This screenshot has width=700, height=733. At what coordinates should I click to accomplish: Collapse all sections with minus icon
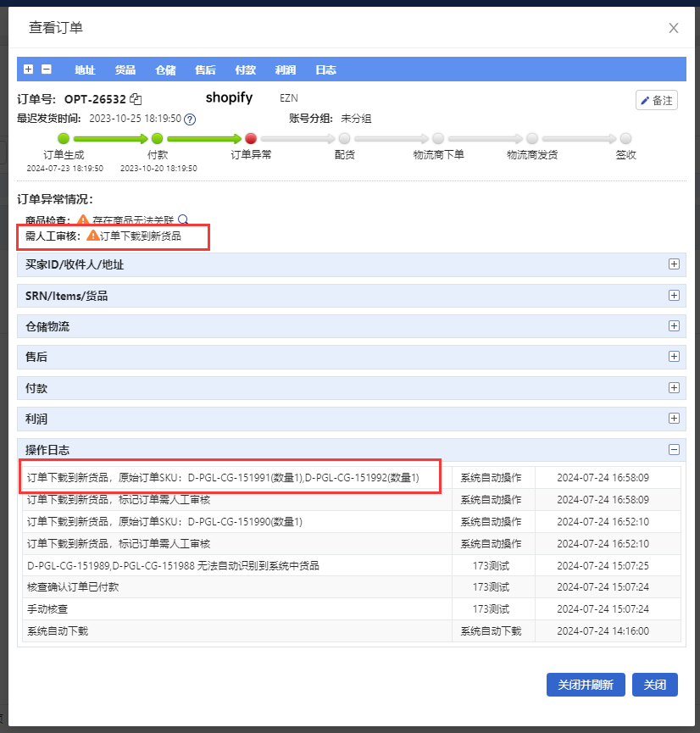point(47,69)
